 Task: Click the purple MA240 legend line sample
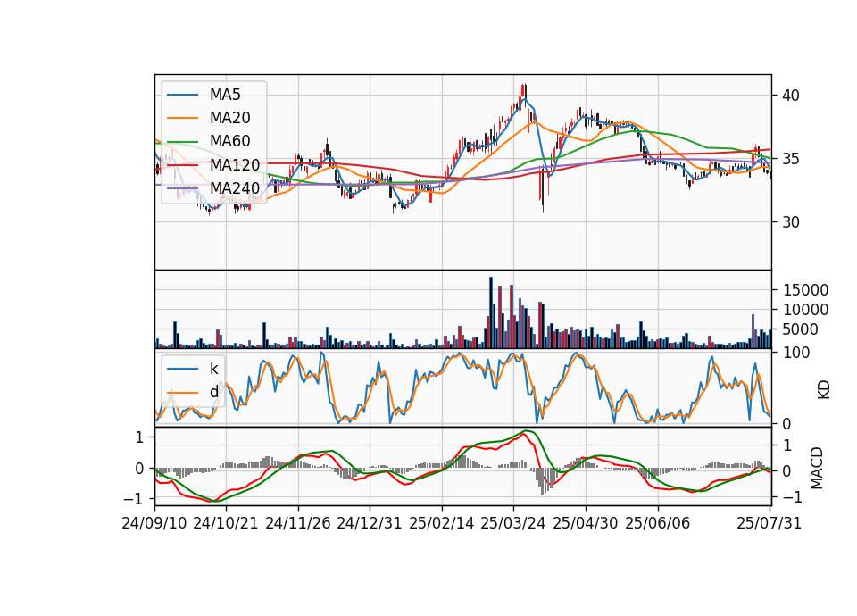pos(182,188)
